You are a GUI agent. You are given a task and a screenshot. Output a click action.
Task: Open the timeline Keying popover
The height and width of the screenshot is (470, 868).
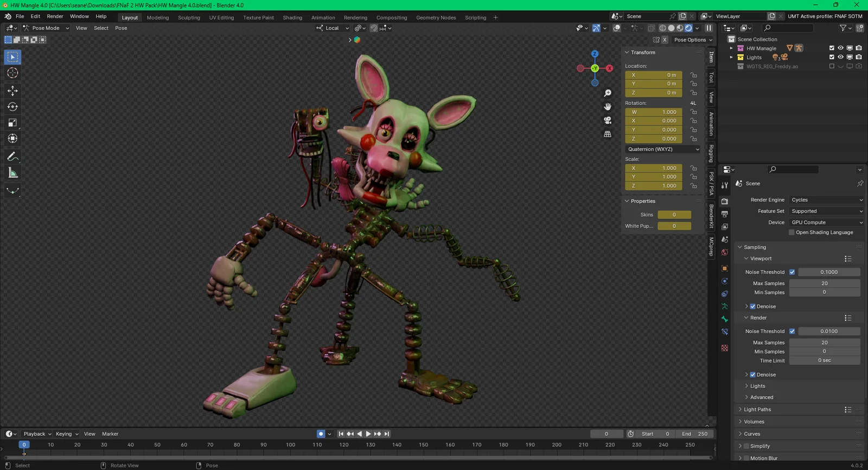point(67,434)
